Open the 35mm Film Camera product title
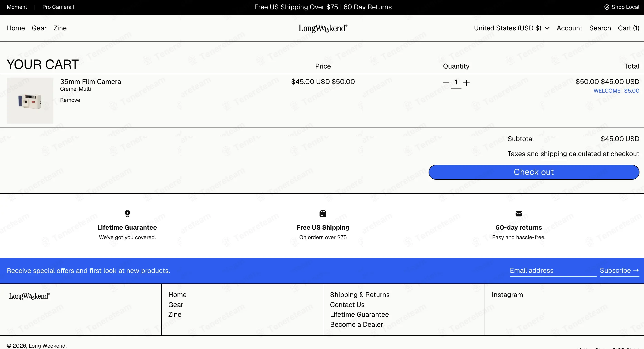Screen dimensions: 644x349 90,81
